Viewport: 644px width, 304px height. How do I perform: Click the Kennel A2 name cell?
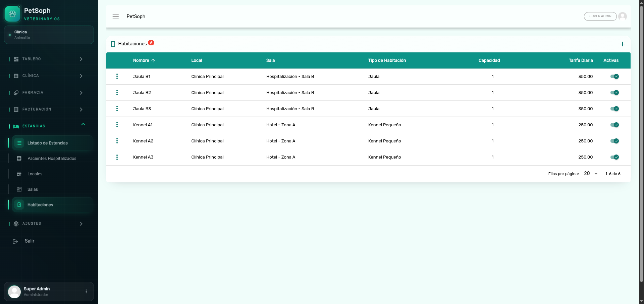(x=143, y=141)
